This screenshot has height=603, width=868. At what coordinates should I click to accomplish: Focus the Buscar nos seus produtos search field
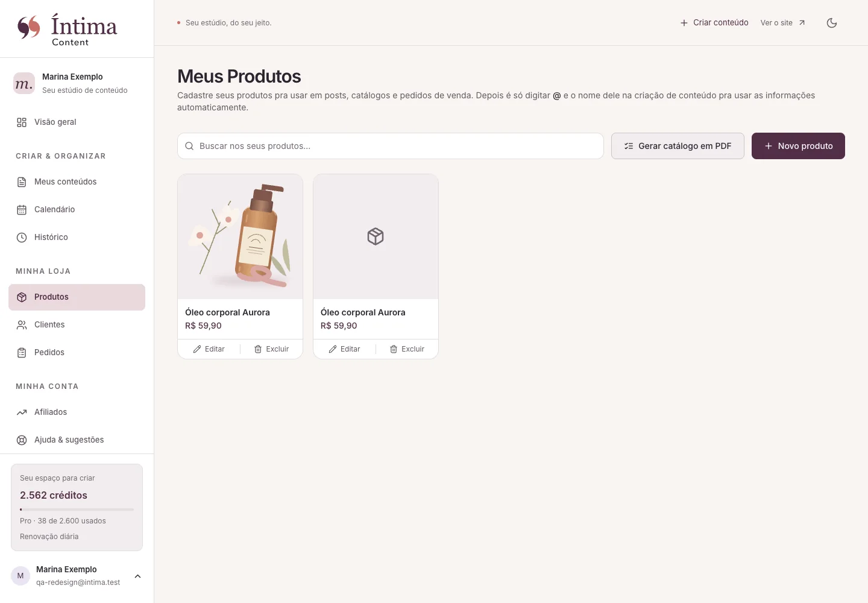point(391,146)
